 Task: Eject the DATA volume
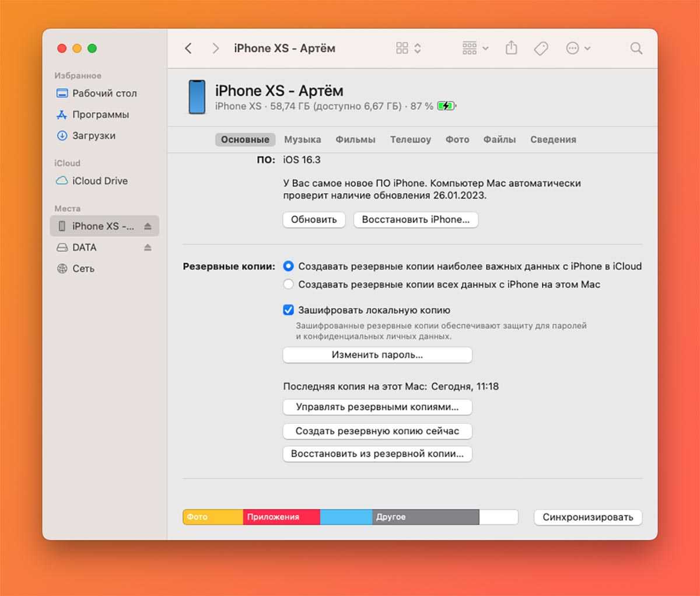point(148,248)
